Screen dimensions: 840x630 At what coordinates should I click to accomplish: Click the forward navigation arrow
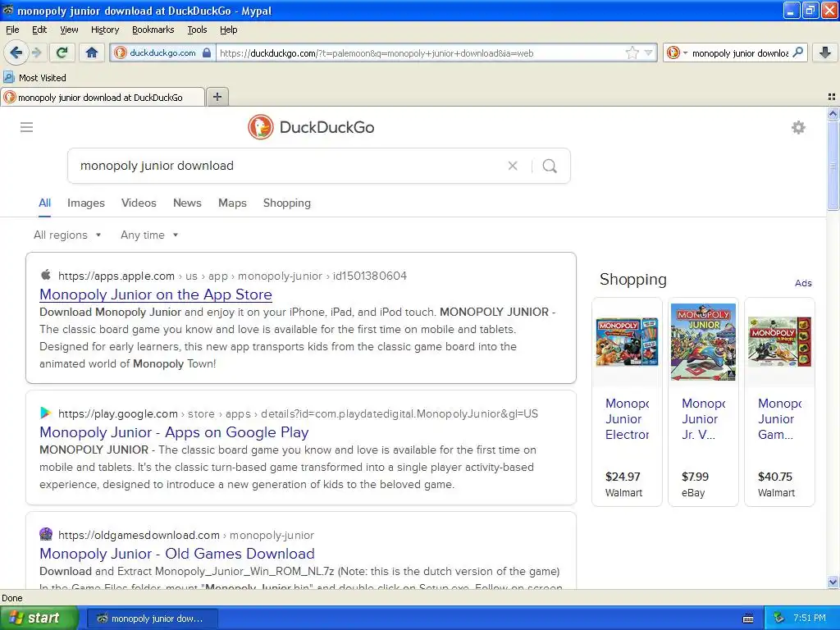36,52
